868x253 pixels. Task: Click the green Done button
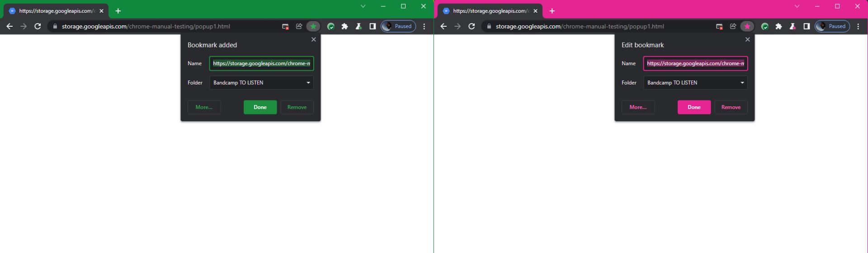click(260, 107)
